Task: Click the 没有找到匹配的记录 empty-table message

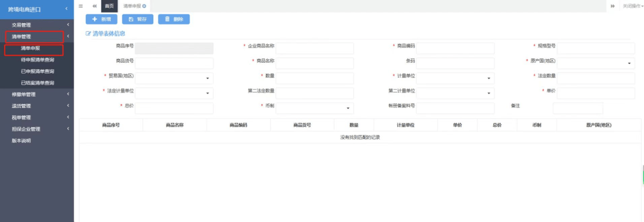Action: click(x=360, y=137)
